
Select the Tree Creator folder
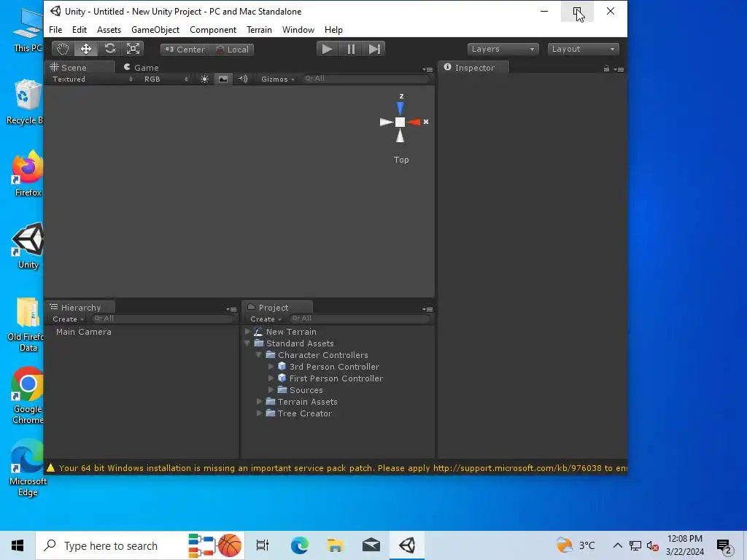305,413
